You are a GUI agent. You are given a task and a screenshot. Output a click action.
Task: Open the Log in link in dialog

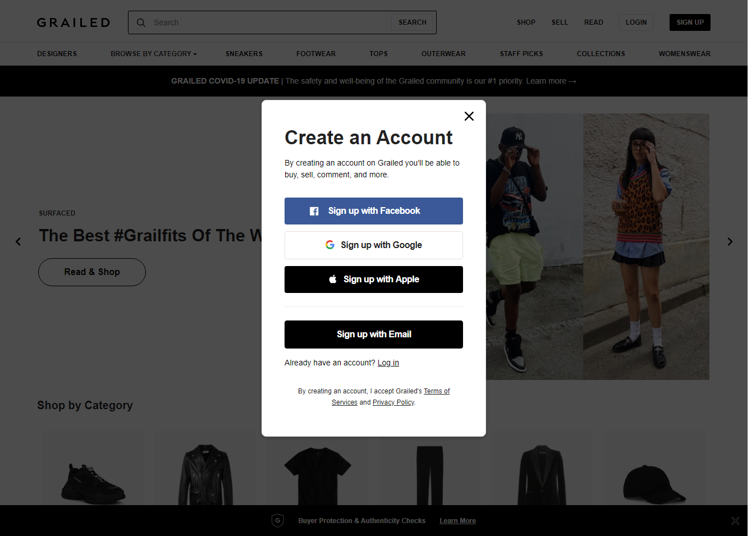[x=388, y=363]
